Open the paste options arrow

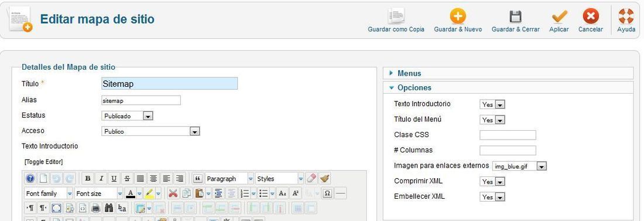208,193
